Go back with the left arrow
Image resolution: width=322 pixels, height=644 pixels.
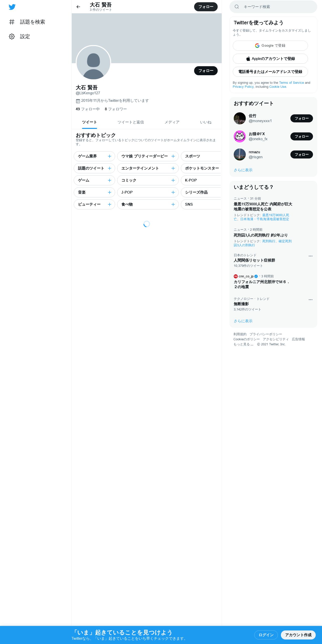coord(78,7)
